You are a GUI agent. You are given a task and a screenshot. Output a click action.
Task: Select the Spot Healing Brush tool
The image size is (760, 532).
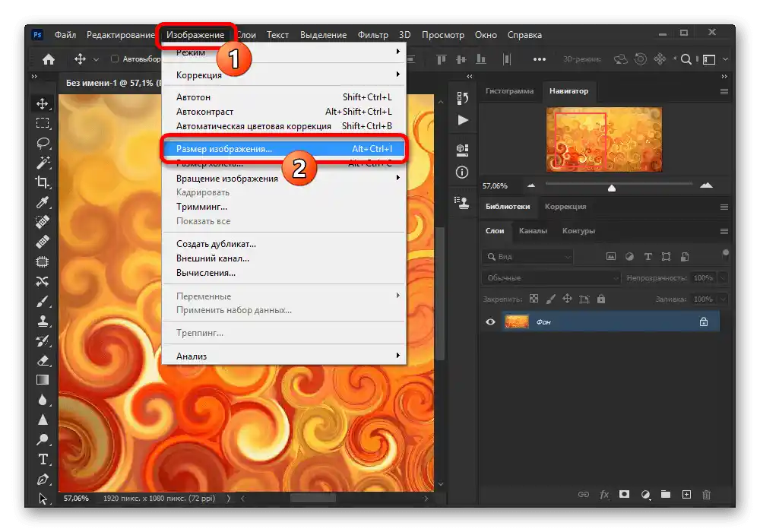[x=42, y=222]
